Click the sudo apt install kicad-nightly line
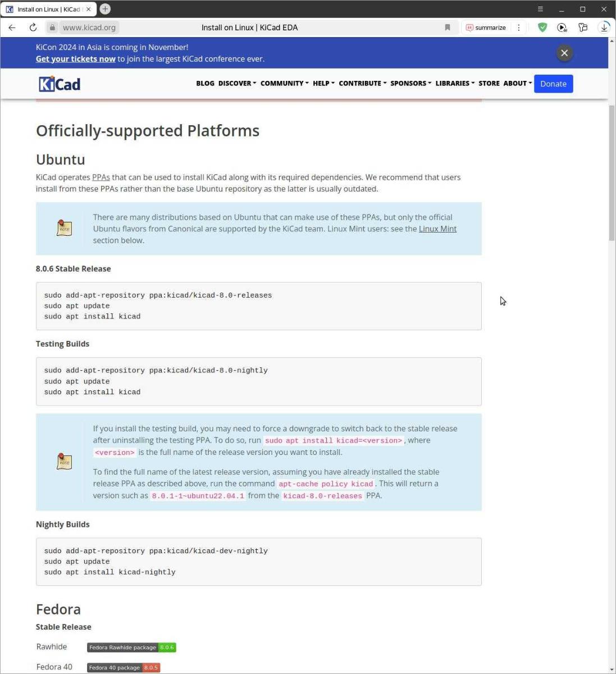This screenshot has width=616, height=674. click(110, 572)
